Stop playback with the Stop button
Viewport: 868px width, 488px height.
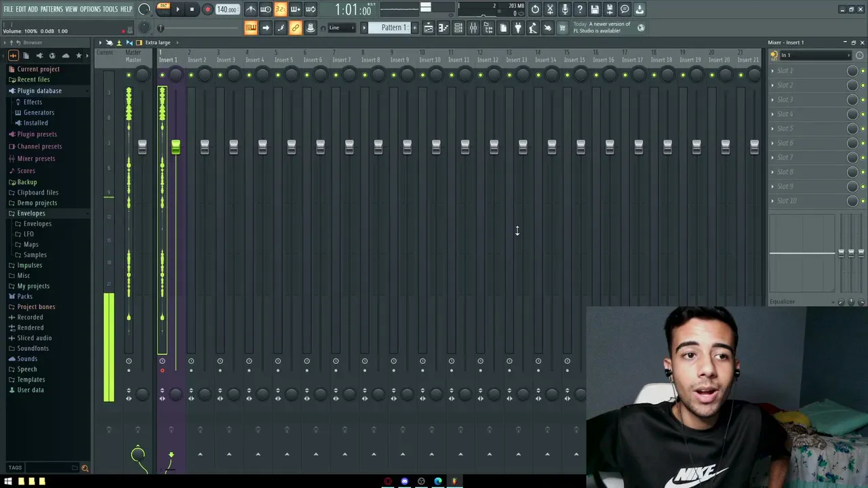pos(192,9)
